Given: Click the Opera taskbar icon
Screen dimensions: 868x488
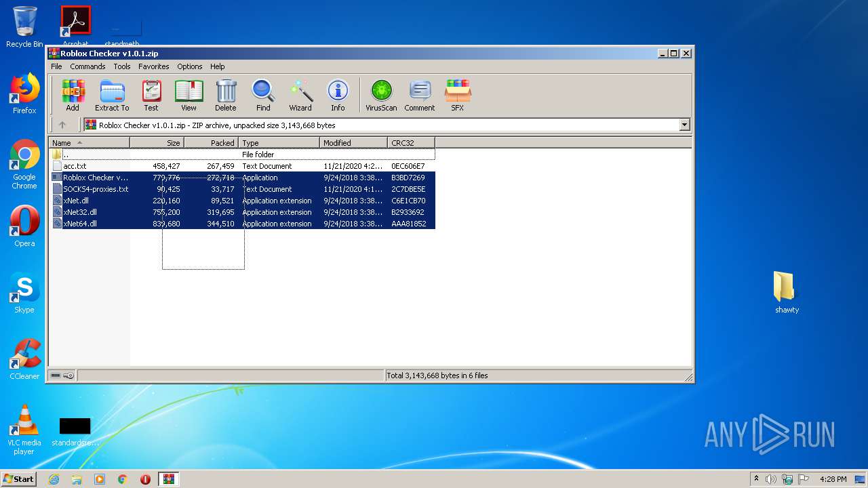Looking at the screenshot, I should point(145,479).
